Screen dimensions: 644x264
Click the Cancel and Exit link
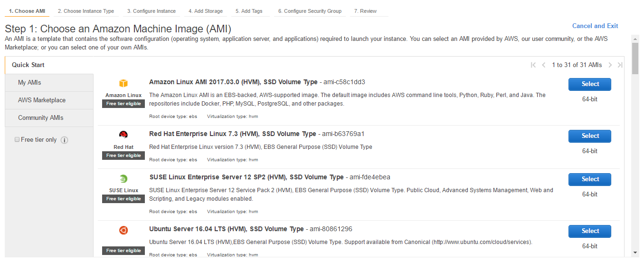pos(595,26)
